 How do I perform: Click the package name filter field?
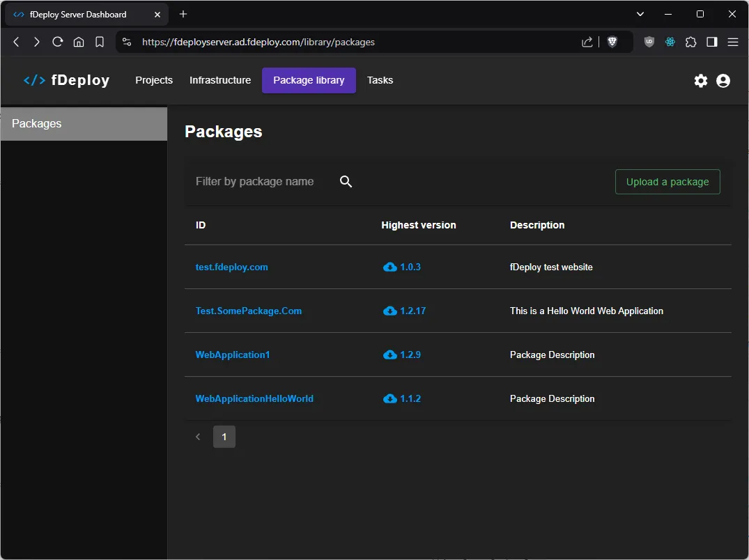point(255,181)
